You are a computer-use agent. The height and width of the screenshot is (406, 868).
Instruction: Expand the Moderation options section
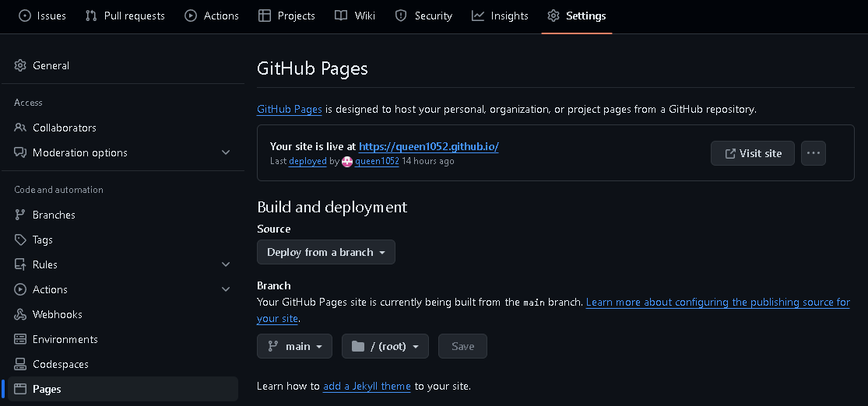tap(226, 152)
